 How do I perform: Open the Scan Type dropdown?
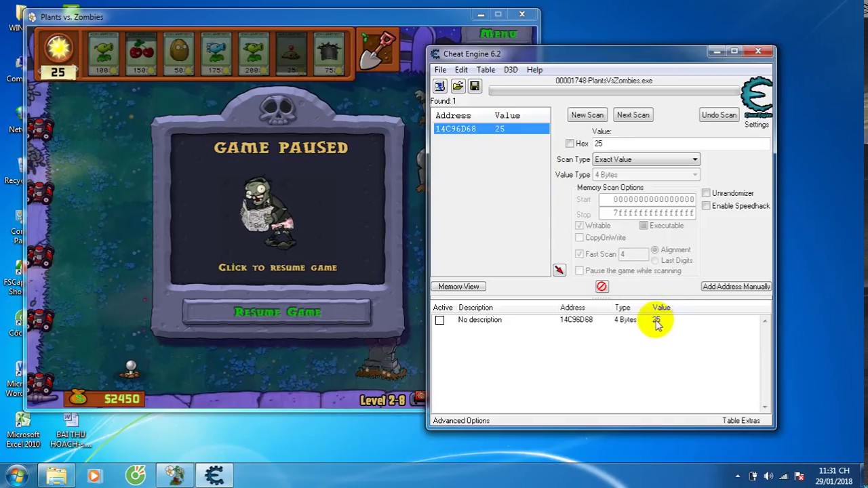tap(646, 159)
